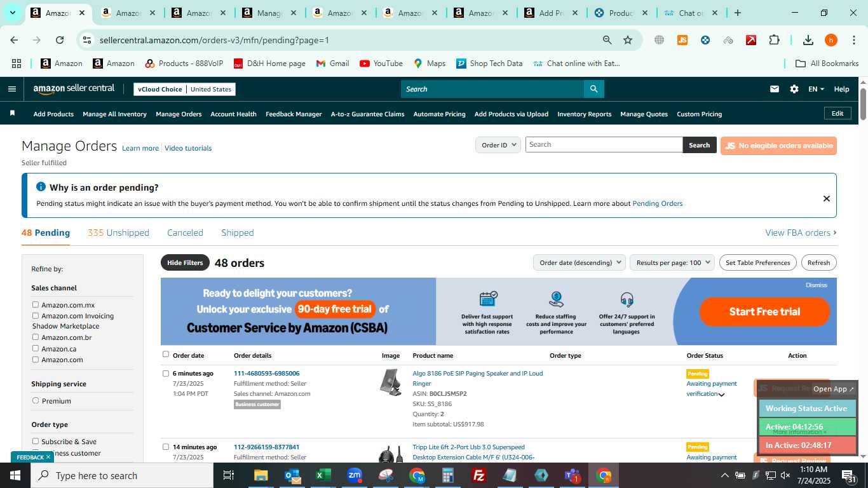Open Excel from the taskbar
868x488 pixels.
323,475
